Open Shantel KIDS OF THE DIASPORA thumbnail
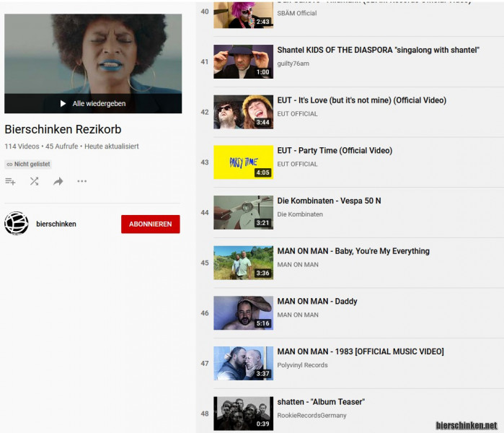Viewport: 504px width, 433px height. pyautogui.click(x=243, y=62)
